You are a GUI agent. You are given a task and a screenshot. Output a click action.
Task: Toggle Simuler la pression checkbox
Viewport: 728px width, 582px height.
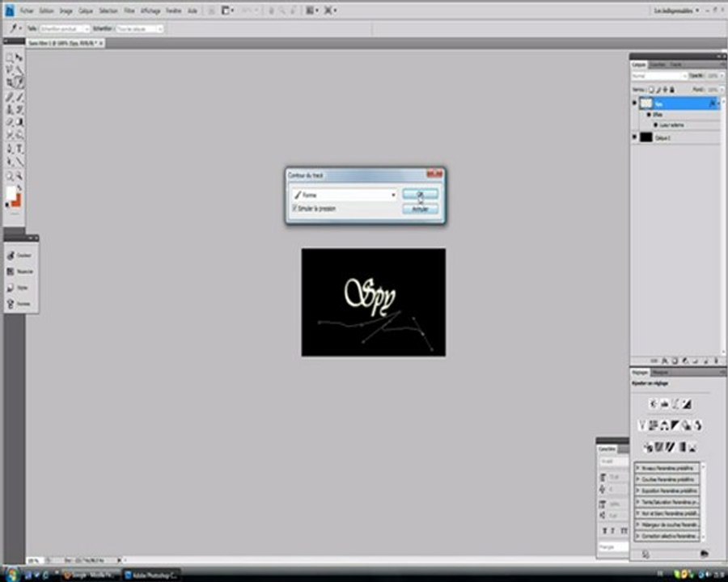point(294,209)
